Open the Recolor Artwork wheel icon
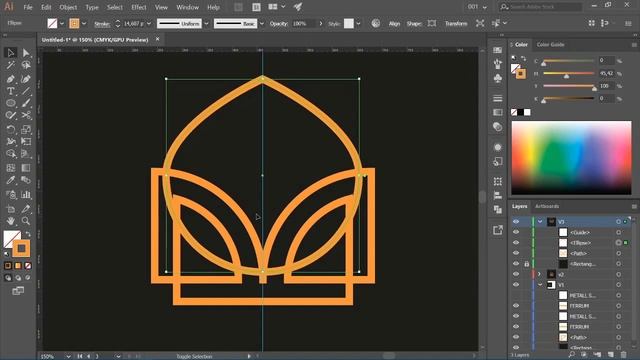Viewport: 640px width, 360px height. (376, 23)
